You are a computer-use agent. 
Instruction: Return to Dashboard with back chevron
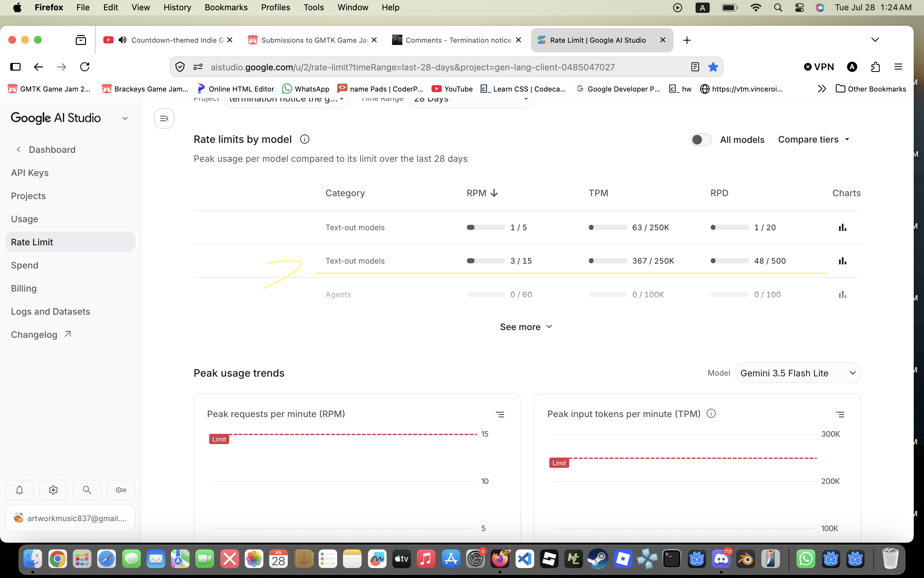pyautogui.click(x=18, y=149)
